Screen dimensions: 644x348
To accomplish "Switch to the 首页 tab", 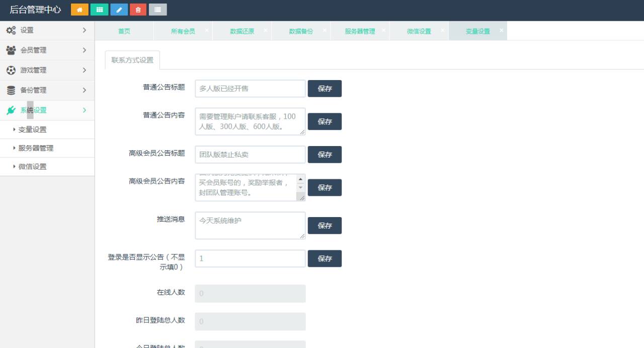I will pos(124,31).
